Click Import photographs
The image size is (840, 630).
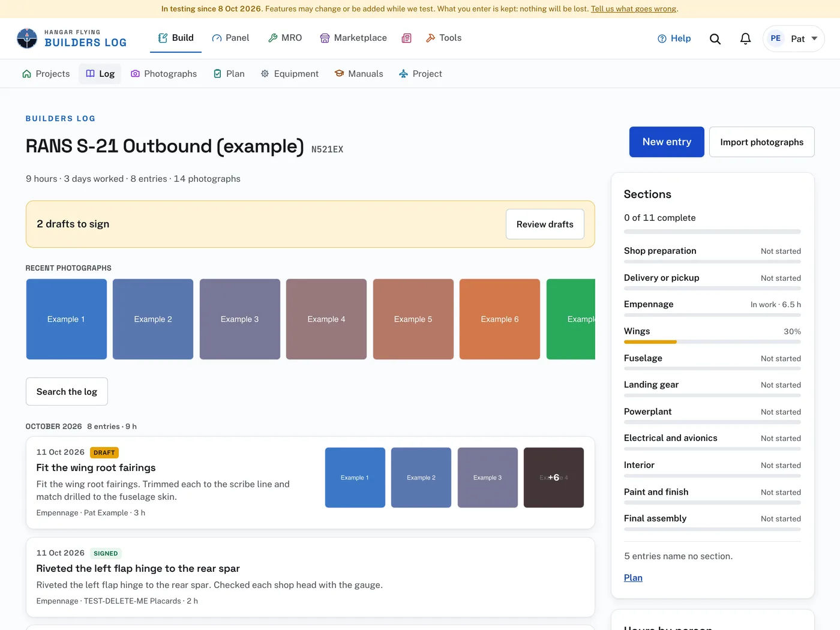pos(761,142)
